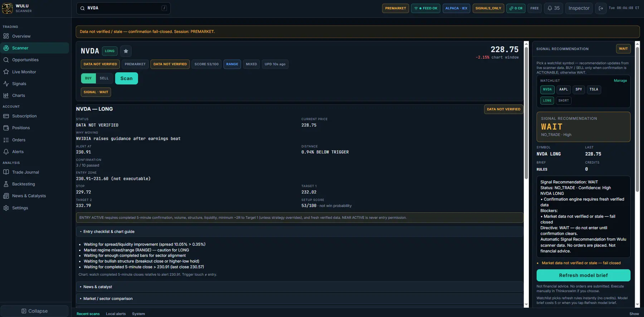This screenshot has height=317, width=644.
Task: Click the Backtesting flask icon
Action: (6, 184)
